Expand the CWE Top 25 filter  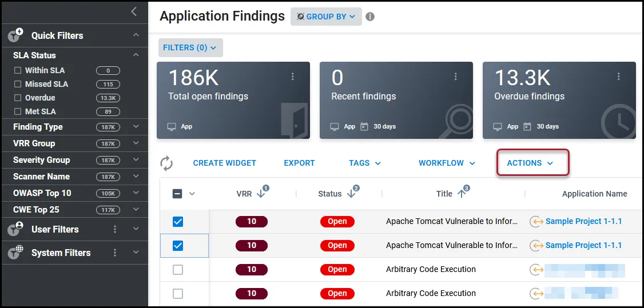point(136,210)
